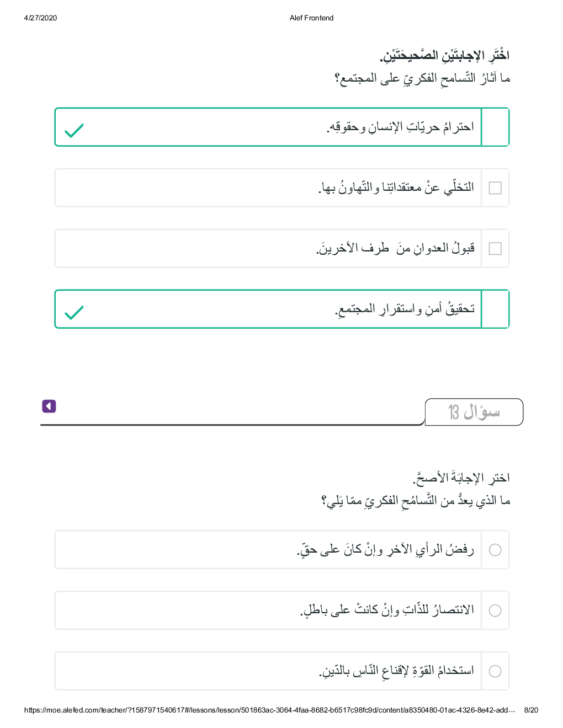
Task: Pick radio button for "استخدام القوة لإقناع الناس"
Action: [x=495, y=671]
